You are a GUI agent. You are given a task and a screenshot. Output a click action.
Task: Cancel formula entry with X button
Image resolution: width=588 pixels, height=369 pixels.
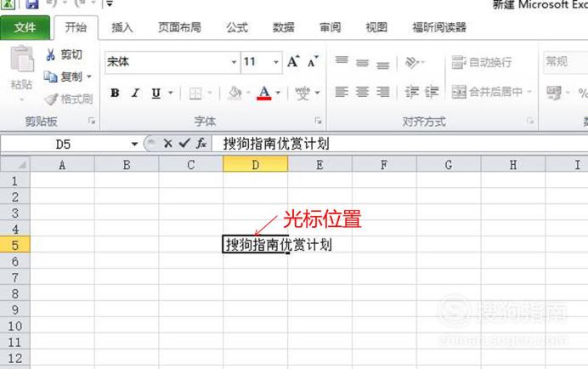click(168, 144)
